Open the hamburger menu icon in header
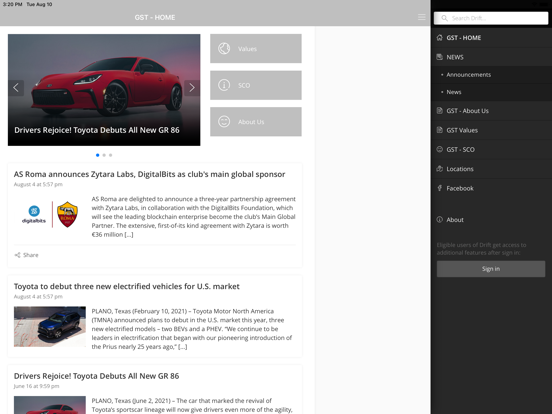Screen dimensions: 552x414 point(421,17)
